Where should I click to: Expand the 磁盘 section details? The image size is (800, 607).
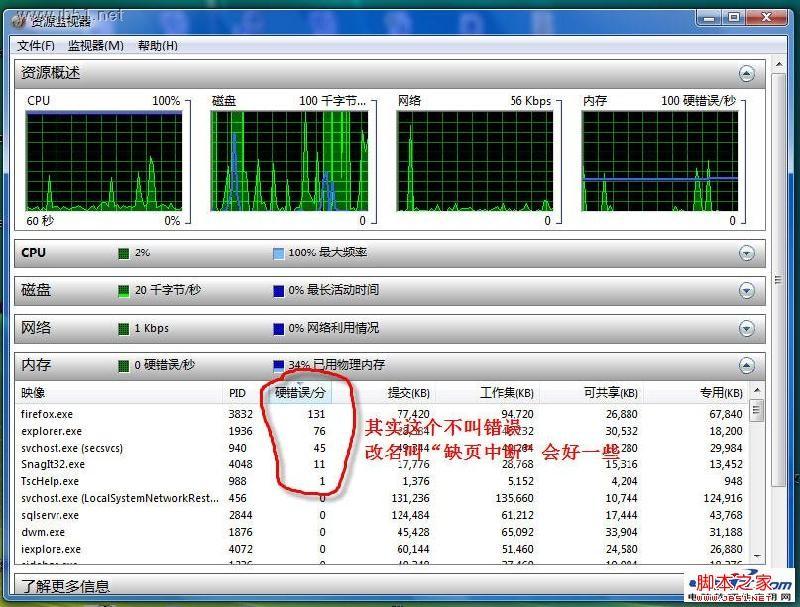pyautogui.click(x=747, y=290)
